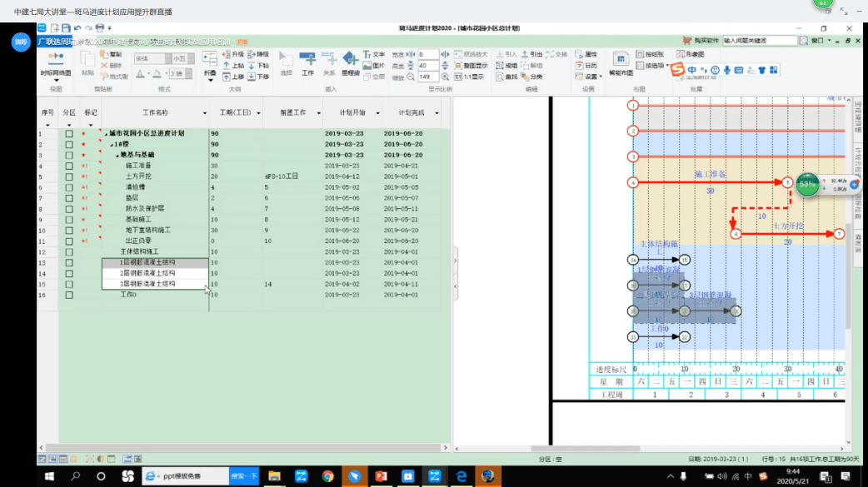The image size is (868, 487).
Task: Click the Save icon in quick access toolbar
Action: 66,27
